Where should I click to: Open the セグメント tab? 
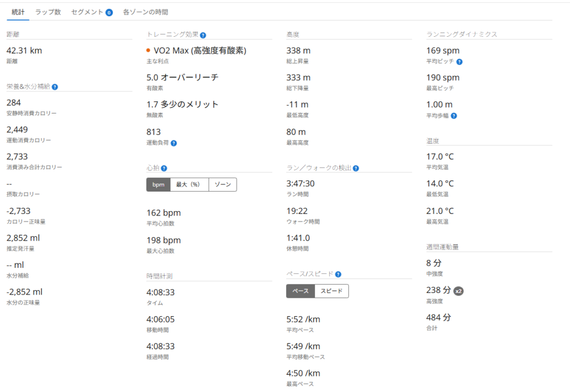coord(87,12)
